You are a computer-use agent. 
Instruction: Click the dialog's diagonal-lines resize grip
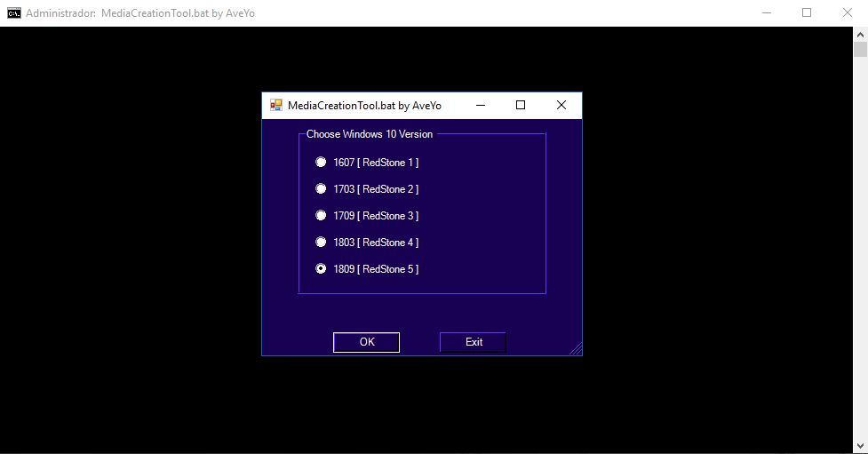point(576,348)
